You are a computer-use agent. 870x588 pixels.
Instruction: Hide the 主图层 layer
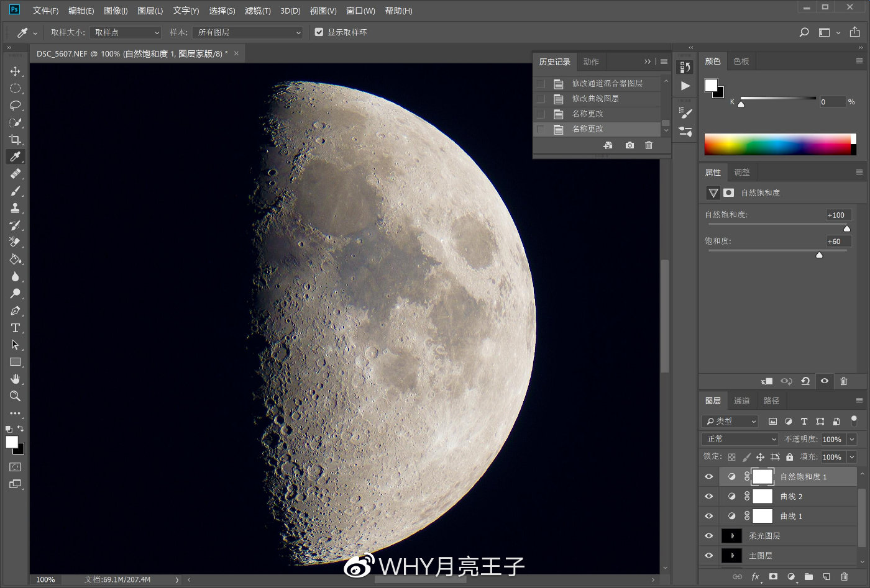[x=708, y=556]
